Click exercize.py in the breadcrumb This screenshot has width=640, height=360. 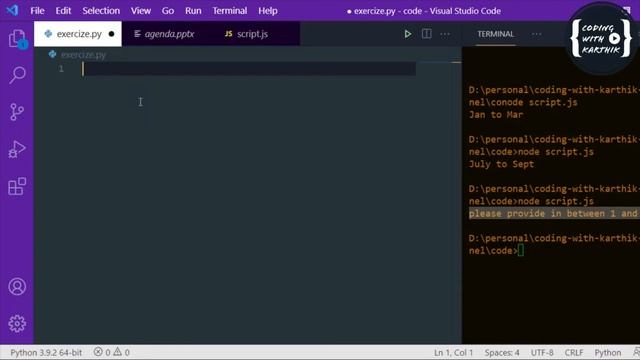coord(83,55)
